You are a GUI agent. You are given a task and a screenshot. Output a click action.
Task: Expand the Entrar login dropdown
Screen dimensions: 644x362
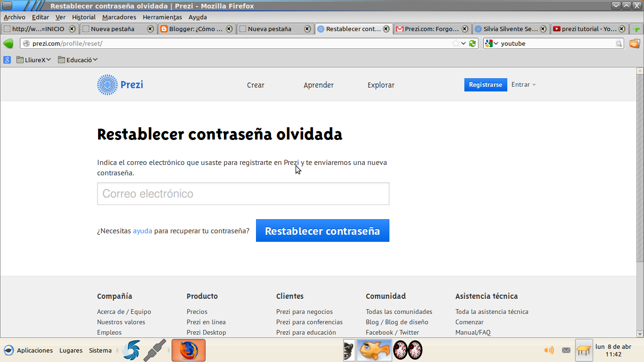524,85
